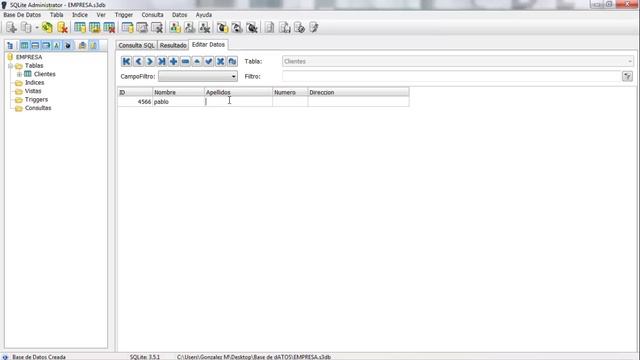The width and height of the screenshot is (640, 360).
Task: Toggle the 'A' sidebar filter button
Action: coord(57,45)
